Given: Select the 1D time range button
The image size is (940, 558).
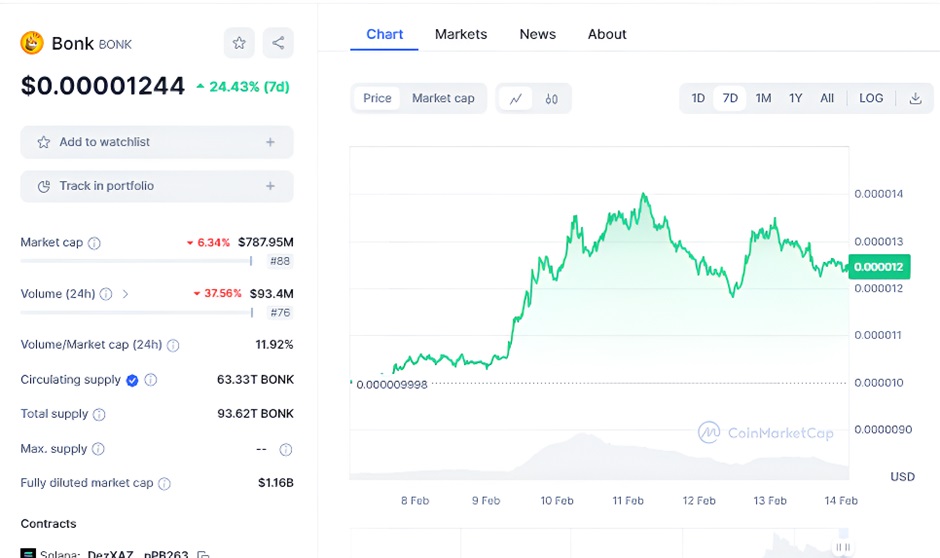Looking at the screenshot, I should tap(698, 98).
